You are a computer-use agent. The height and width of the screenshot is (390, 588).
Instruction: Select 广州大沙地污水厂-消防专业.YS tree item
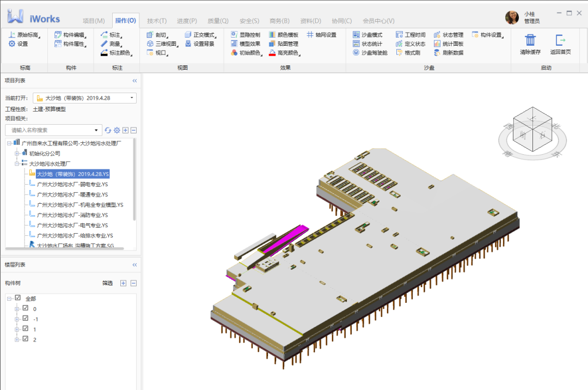point(72,215)
